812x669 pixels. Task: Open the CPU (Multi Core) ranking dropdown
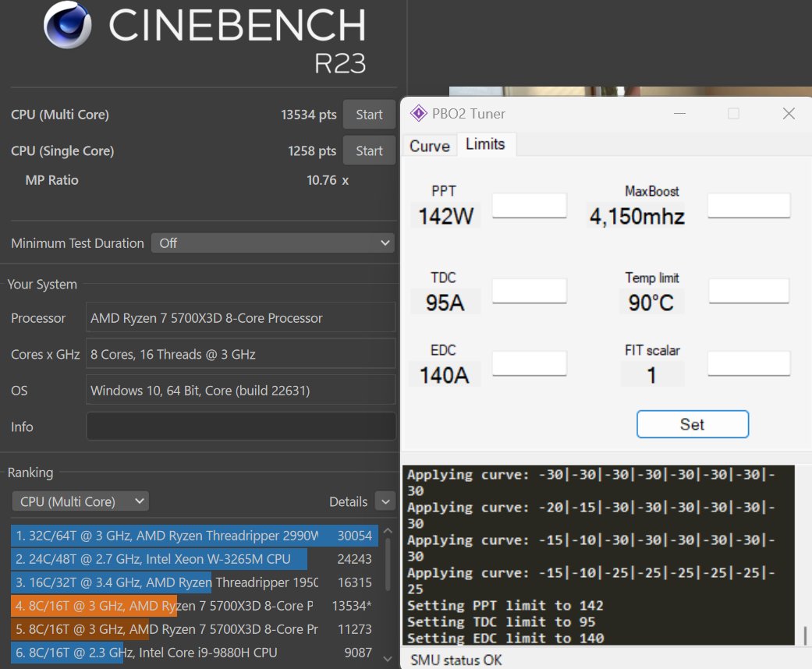pos(80,501)
